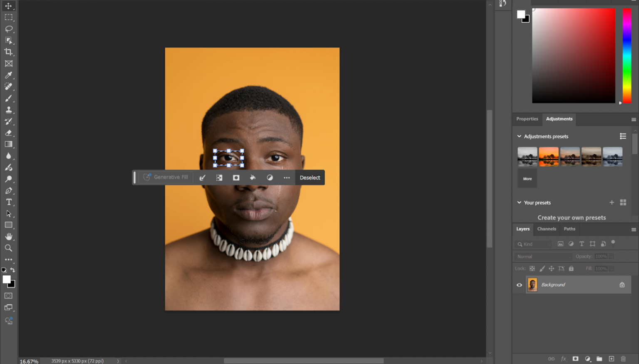Open the Fill value dropdown
This screenshot has width=639, height=364.
tap(612, 269)
